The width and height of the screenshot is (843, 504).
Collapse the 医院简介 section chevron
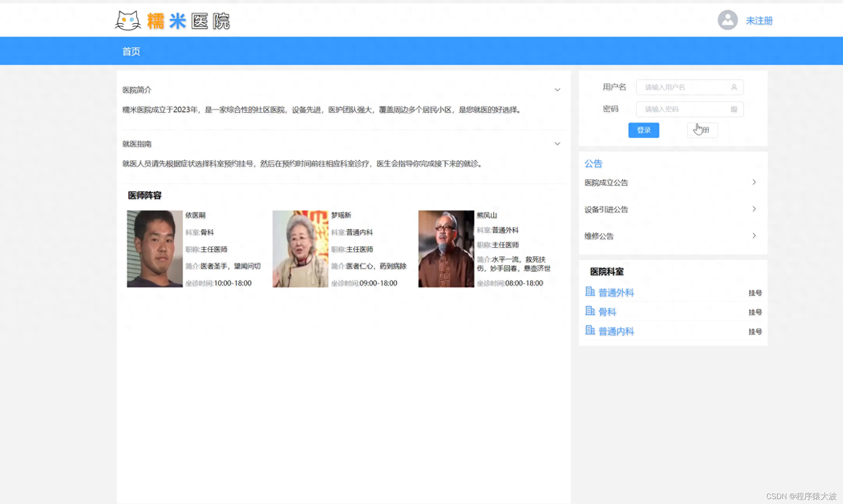coord(557,90)
